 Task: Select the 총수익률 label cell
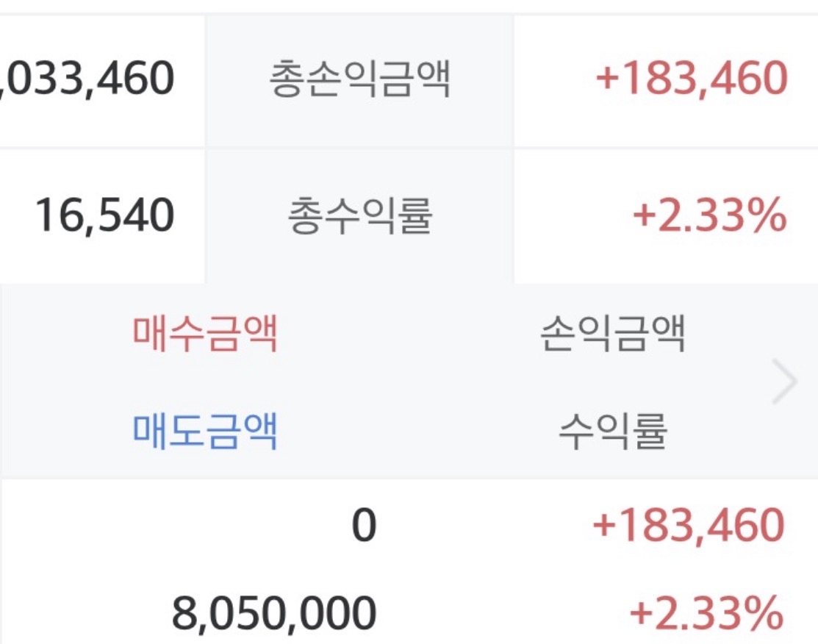359,215
